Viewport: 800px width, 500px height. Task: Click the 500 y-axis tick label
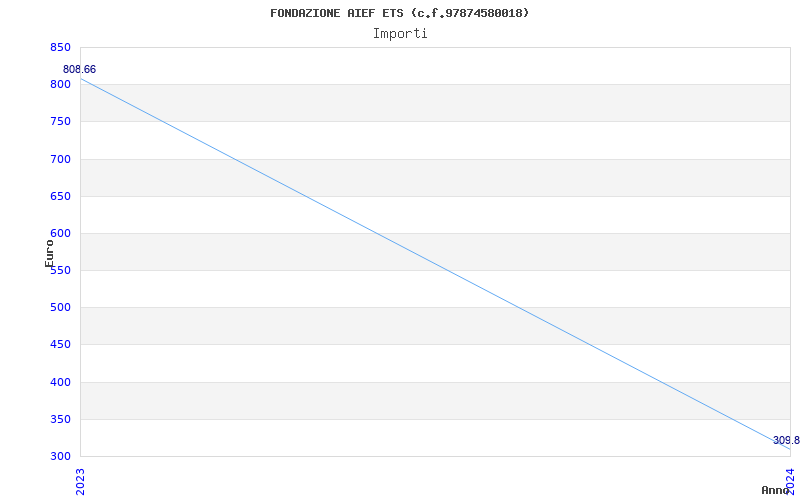click(60, 307)
